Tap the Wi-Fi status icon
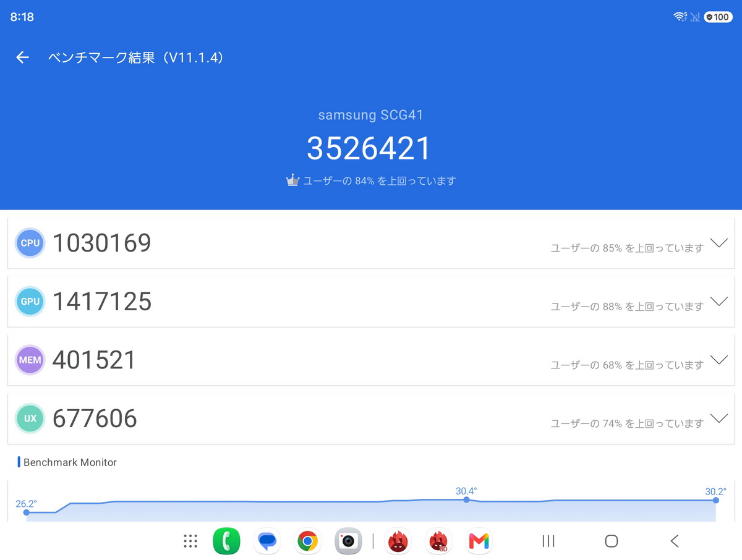This screenshot has height=560, width=742. [680, 17]
